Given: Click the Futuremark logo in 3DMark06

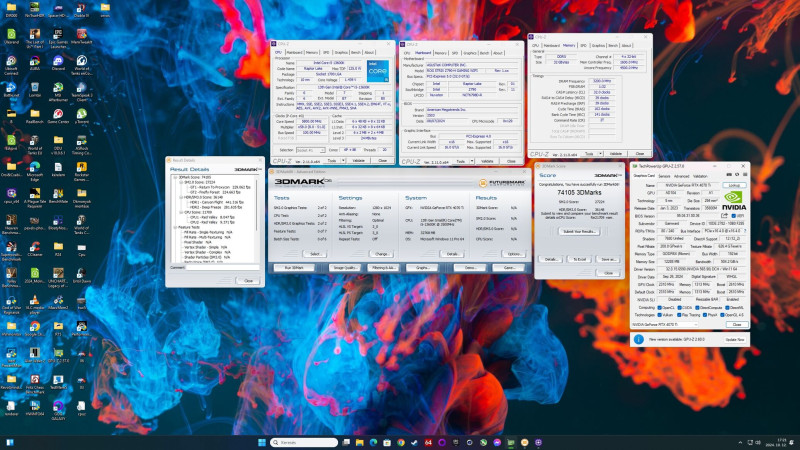Looking at the screenshot, I should pyautogui.click(x=503, y=183).
